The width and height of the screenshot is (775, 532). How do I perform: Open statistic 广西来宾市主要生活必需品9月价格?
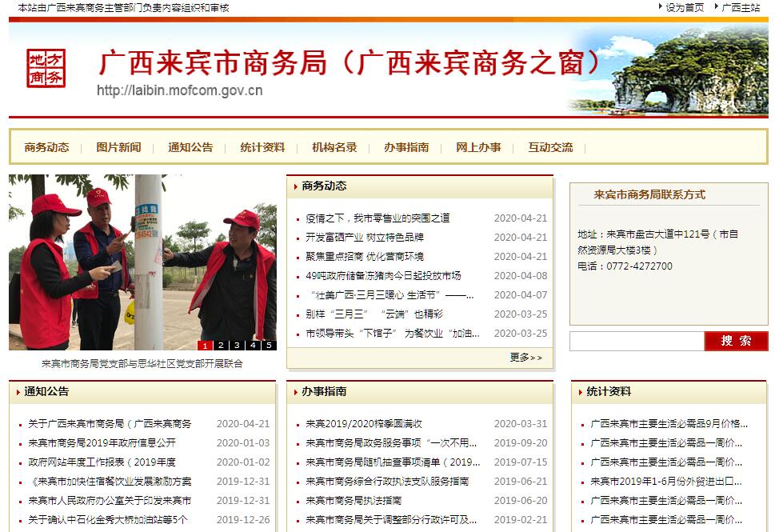click(x=669, y=424)
